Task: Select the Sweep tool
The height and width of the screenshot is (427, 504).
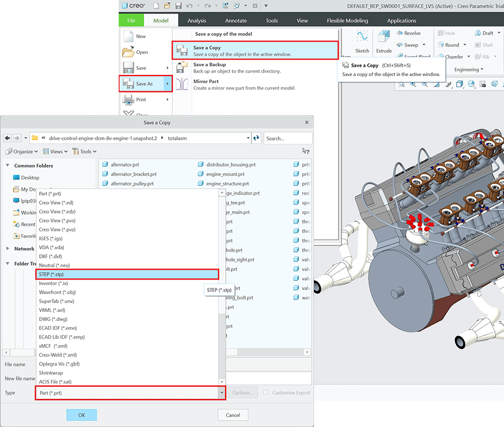Action: pos(408,45)
